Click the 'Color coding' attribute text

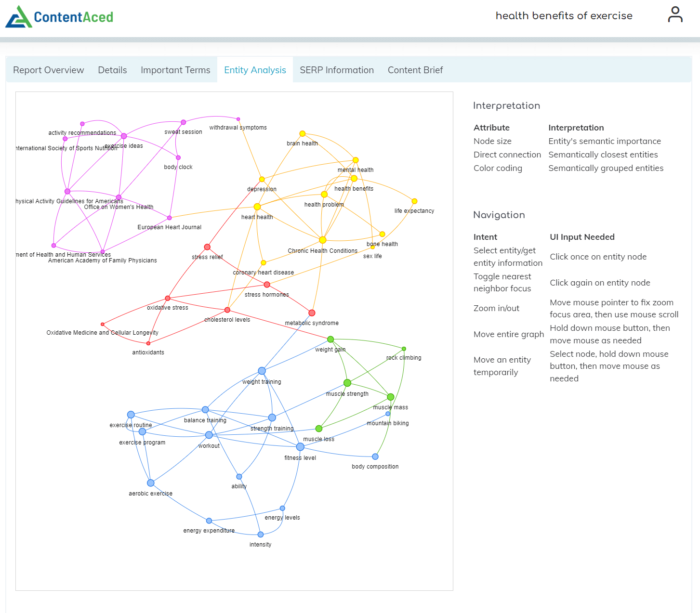click(498, 168)
